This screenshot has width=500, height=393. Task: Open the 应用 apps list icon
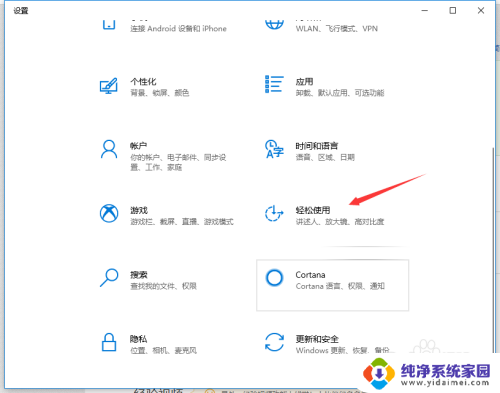(274, 84)
